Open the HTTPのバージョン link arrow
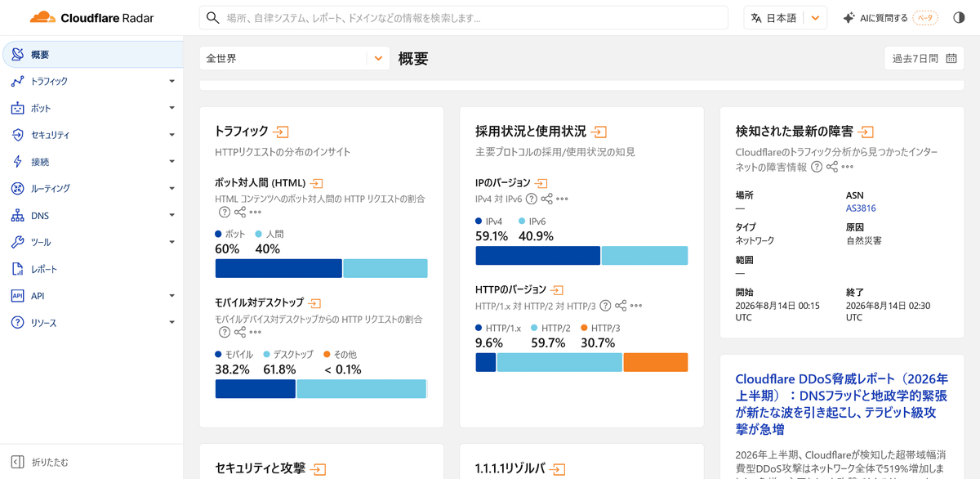980x479 pixels. click(x=557, y=290)
